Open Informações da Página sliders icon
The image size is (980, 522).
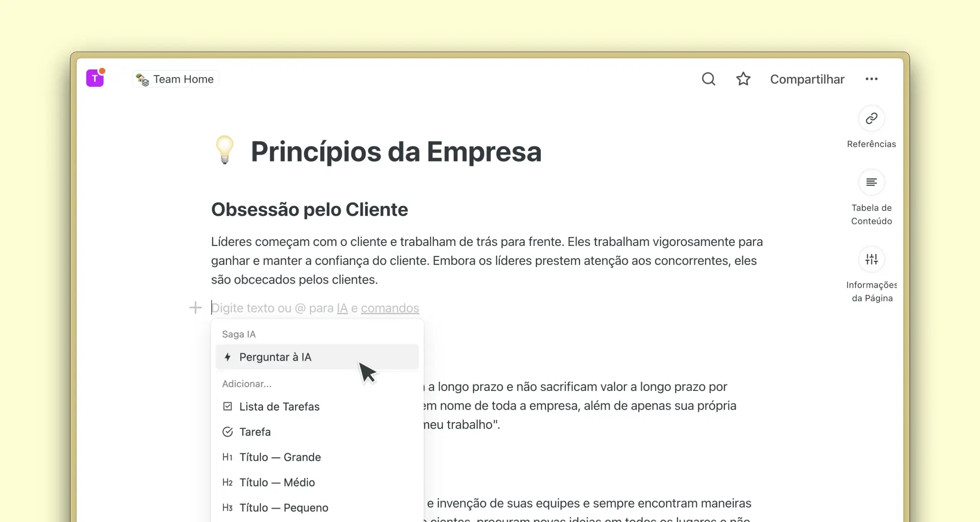(871, 259)
